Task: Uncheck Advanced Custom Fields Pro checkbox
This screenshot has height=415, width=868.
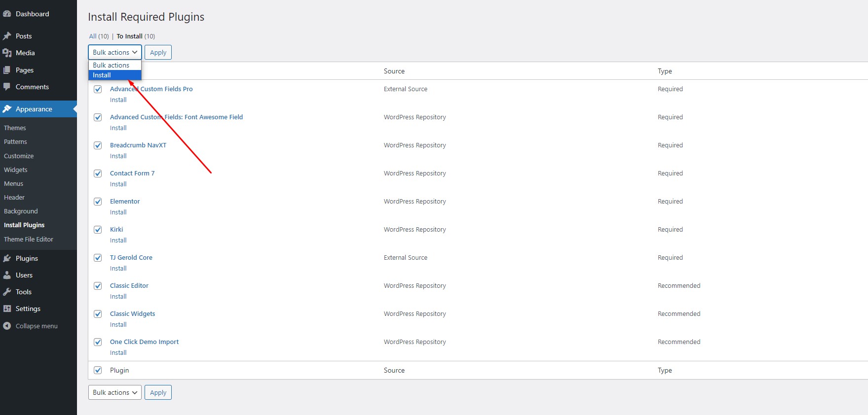Action: coord(98,89)
